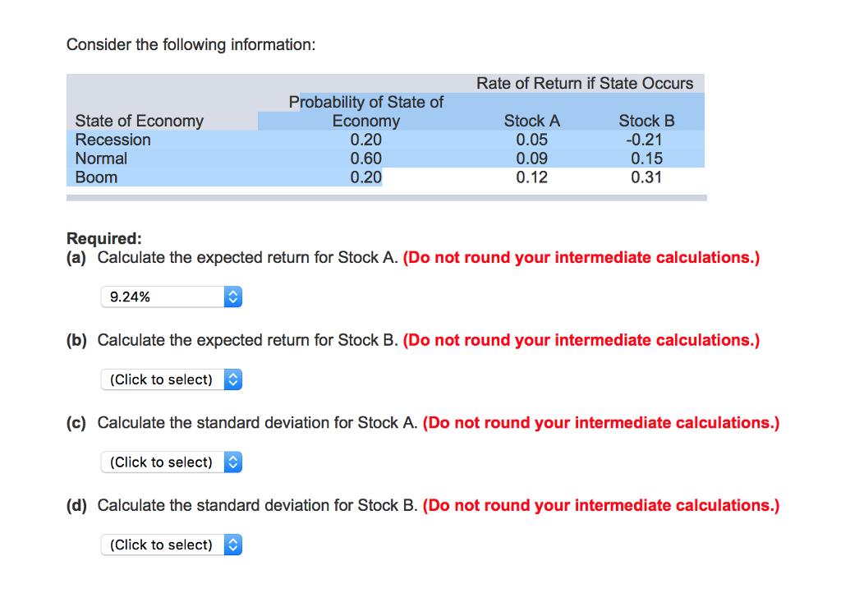Image resolution: width=841 pixels, height=616 pixels.
Task: Click the Rate of Return if State Occurs header
Action: 585,83
